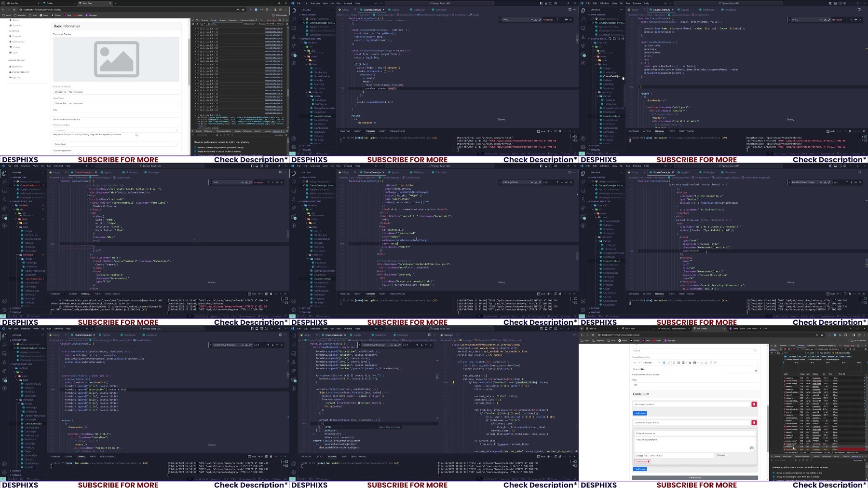Toggle Hide data URLs checkbox
This screenshot has height=488, width=868.
pos(818,353)
